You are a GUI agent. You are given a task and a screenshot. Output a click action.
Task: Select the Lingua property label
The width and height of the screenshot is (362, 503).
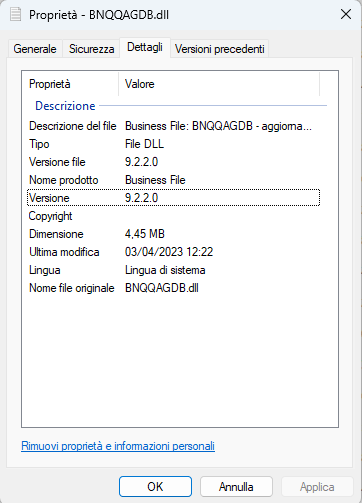45,270
